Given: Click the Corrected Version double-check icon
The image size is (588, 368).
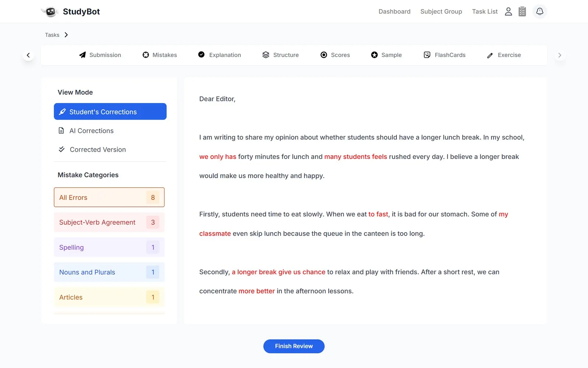Looking at the screenshot, I should [61, 149].
